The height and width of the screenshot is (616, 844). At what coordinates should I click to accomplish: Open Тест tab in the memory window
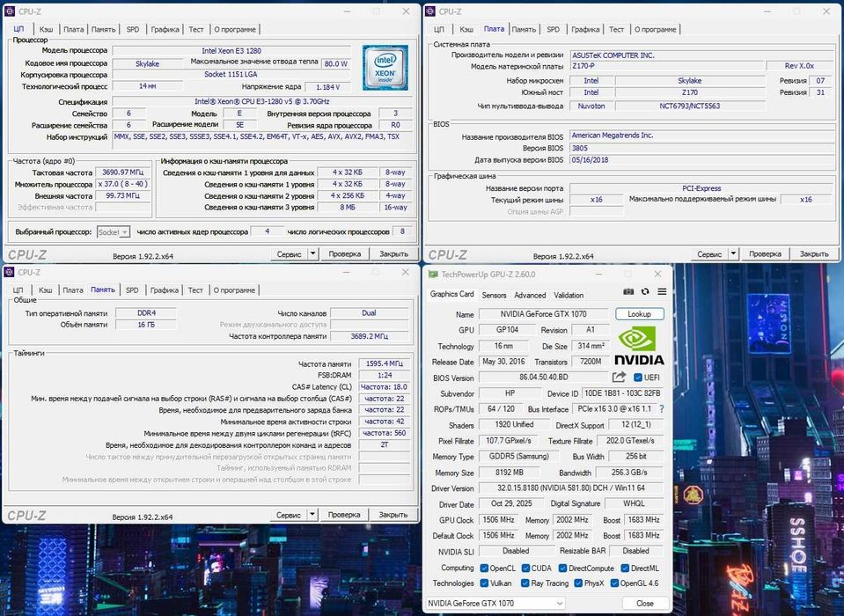(x=195, y=290)
